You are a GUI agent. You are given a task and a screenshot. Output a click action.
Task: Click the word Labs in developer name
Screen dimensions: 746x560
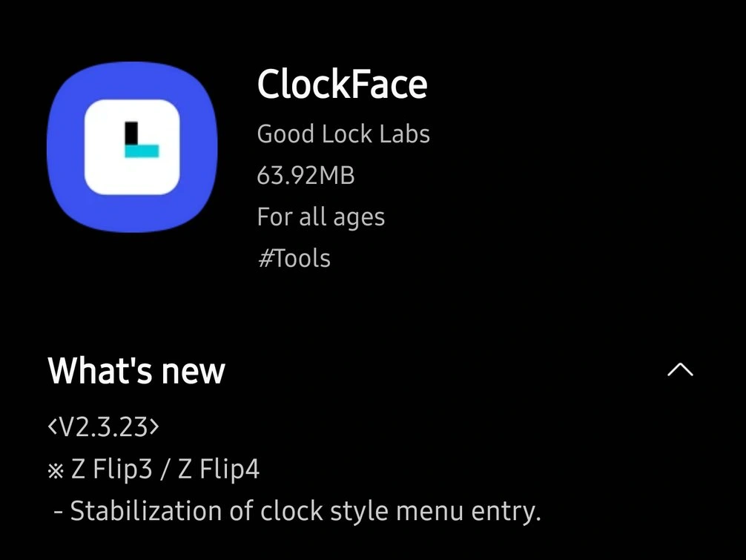pyautogui.click(x=405, y=134)
